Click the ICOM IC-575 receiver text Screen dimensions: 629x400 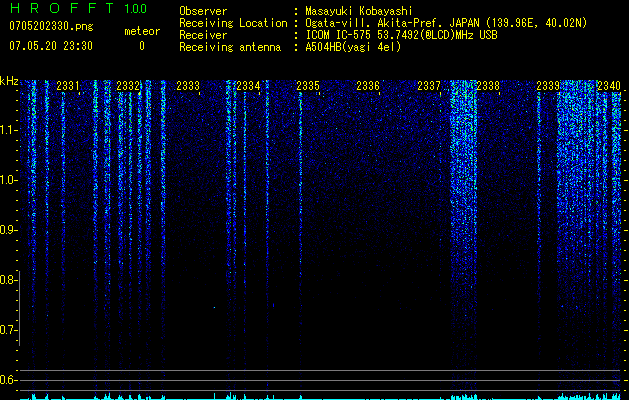(401, 35)
